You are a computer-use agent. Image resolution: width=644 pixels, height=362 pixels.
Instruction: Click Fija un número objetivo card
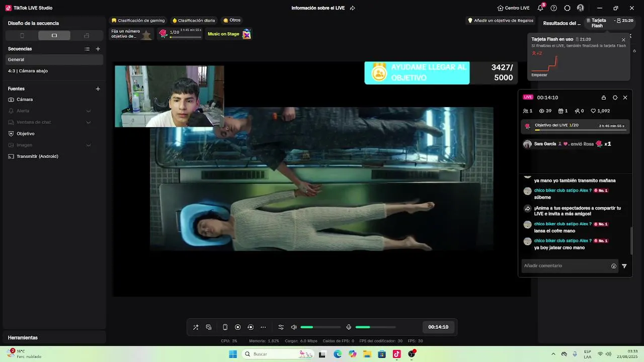pyautogui.click(x=132, y=34)
